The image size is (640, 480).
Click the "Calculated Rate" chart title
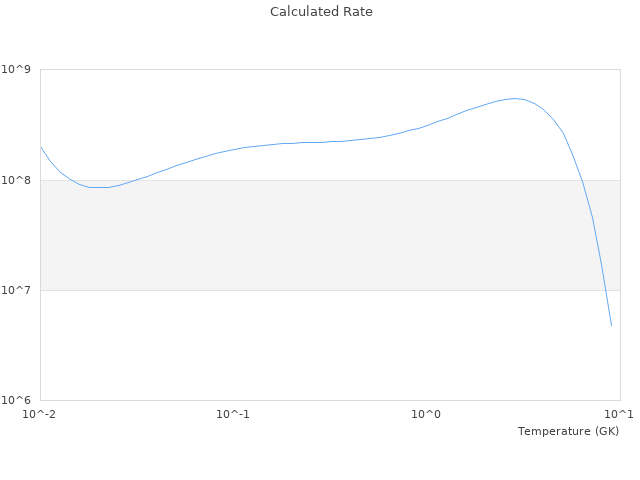(320, 12)
